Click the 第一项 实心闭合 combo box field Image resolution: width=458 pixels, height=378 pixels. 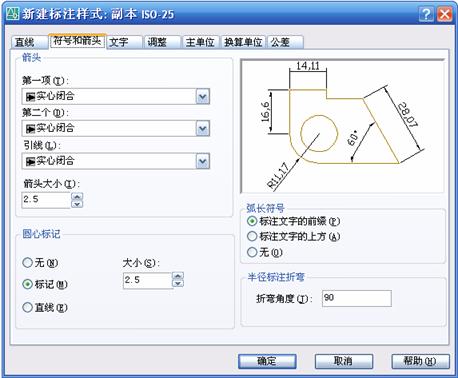[116, 97]
